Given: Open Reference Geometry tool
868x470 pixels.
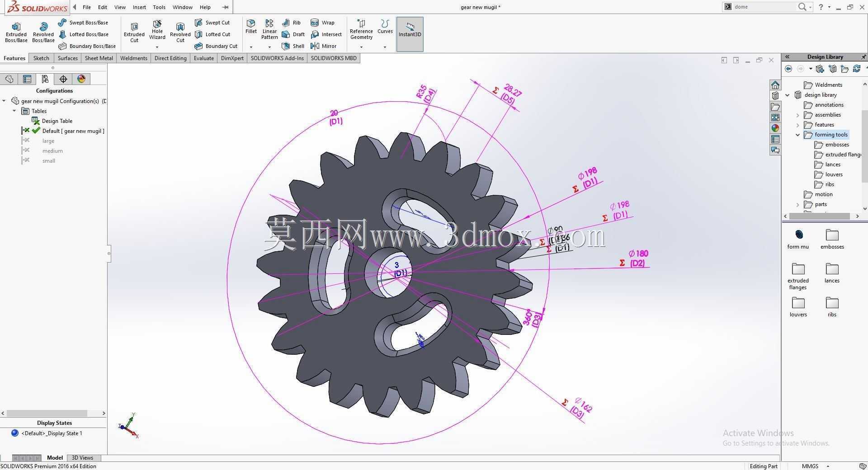Looking at the screenshot, I should tap(361, 29).
